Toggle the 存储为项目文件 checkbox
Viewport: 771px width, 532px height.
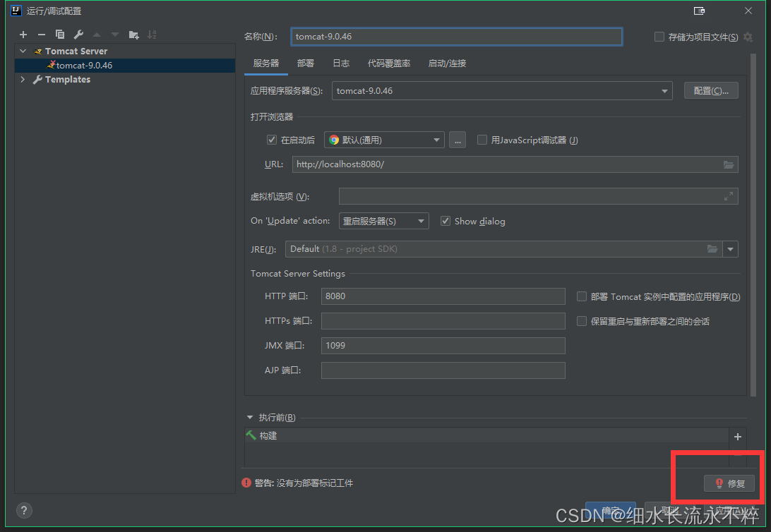tap(659, 37)
